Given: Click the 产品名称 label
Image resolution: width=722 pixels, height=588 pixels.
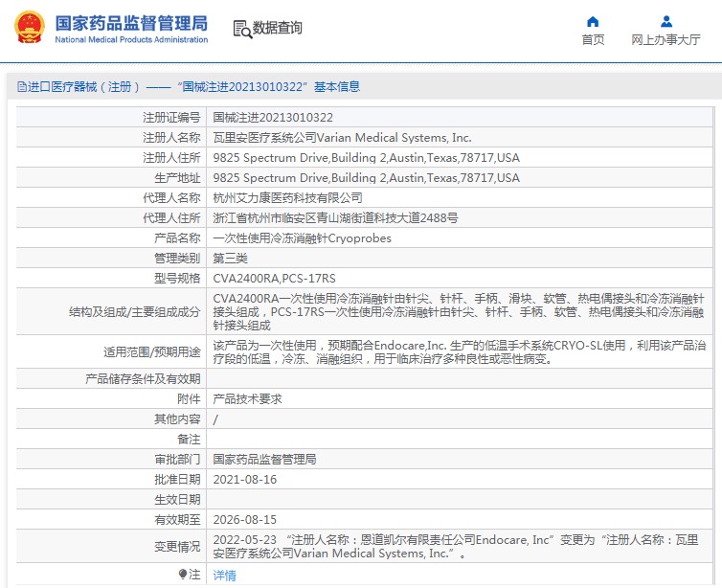Looking at the screenshot, I should (177, 238).
